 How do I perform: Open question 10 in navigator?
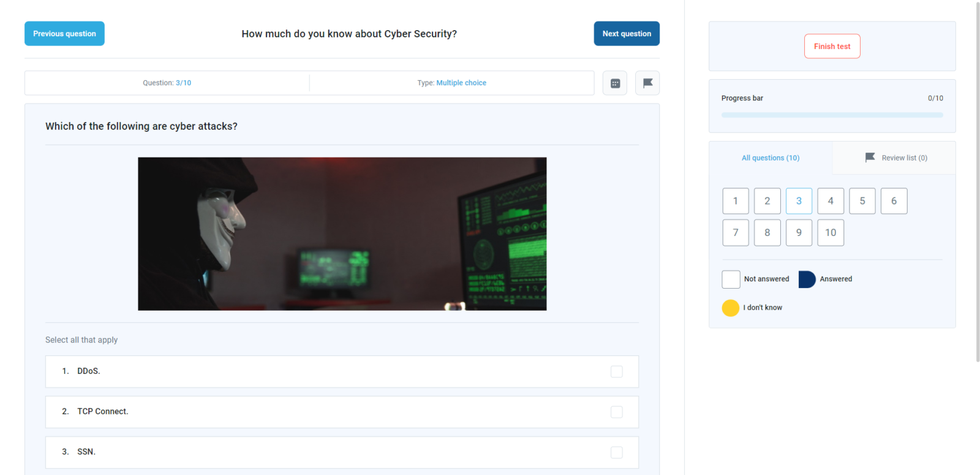tap(831, 233)
